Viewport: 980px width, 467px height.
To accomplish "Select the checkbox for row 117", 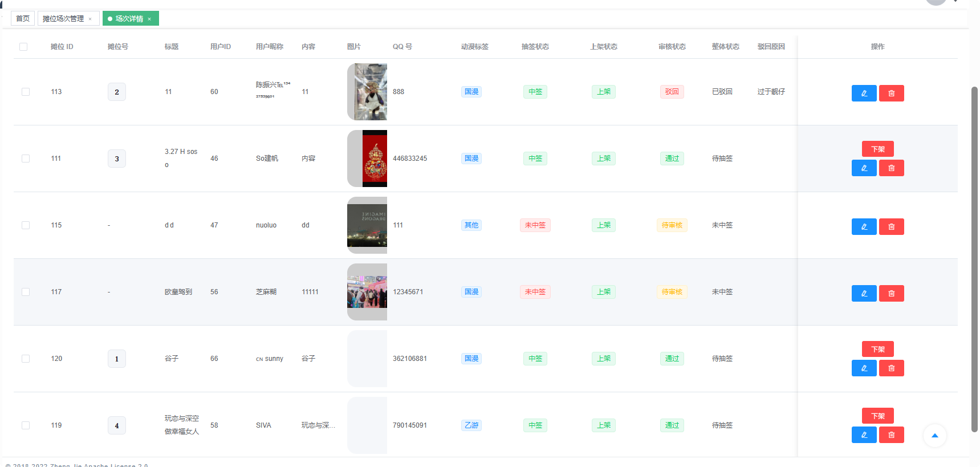I will pyautogui.click(x=26, y=292).
